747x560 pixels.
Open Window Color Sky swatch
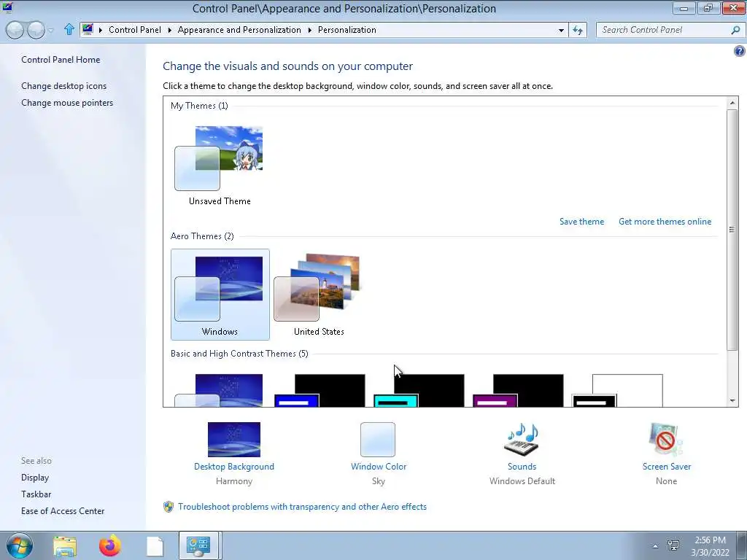[x=378, y=440]
